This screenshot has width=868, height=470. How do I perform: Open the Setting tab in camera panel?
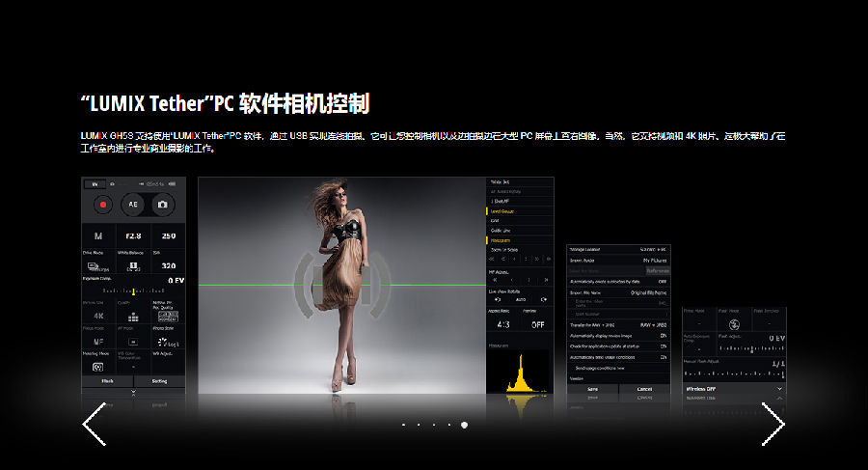pos(159,381)
